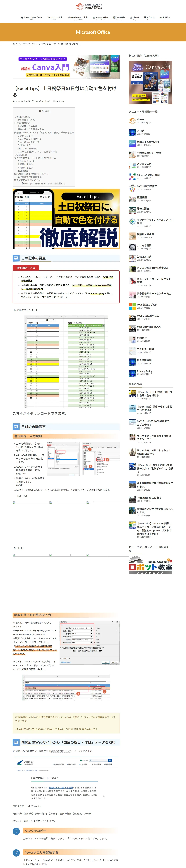Click Microsoft Office in the breadcrumb

29,44
